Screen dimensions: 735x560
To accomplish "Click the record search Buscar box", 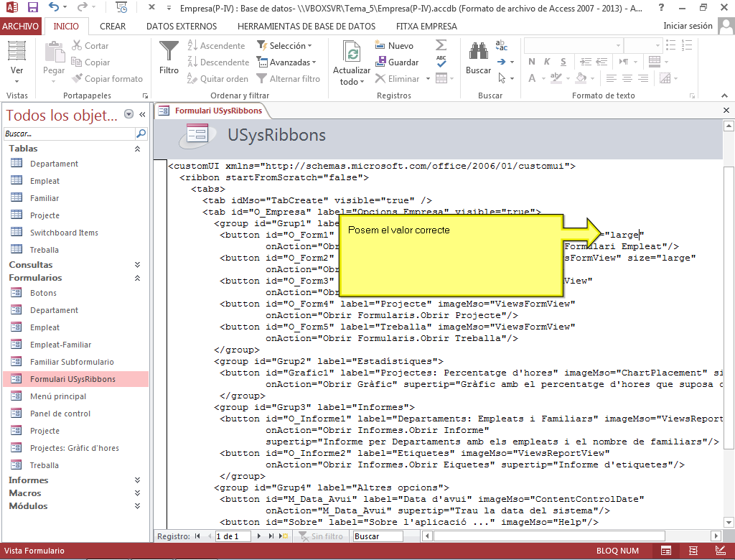I will coord(378,536).
